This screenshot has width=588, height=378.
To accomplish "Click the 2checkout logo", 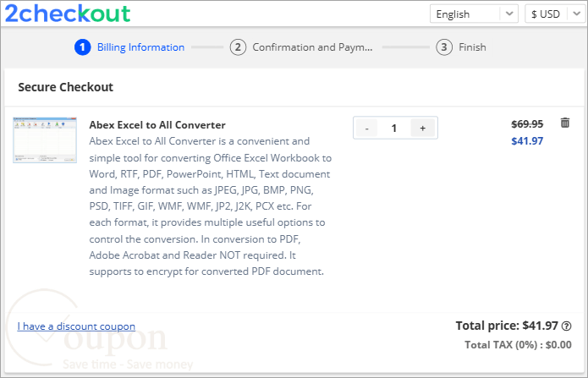I will click(x=68, y=14).
